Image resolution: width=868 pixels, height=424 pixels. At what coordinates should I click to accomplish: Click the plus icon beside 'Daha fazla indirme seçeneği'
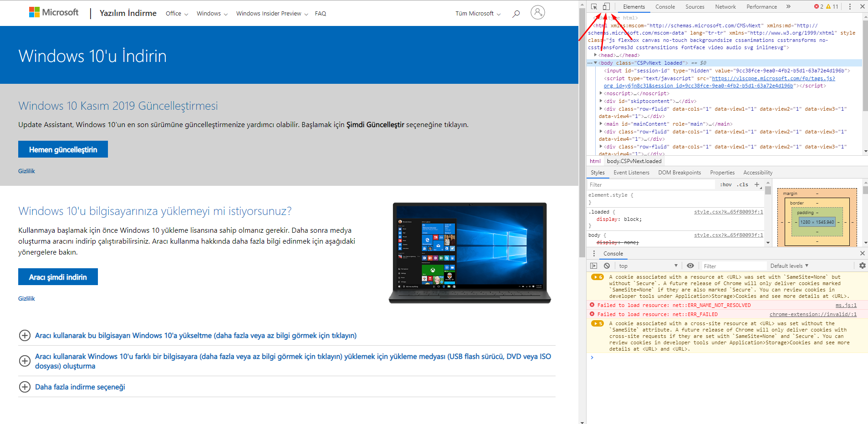coord(25,387)
